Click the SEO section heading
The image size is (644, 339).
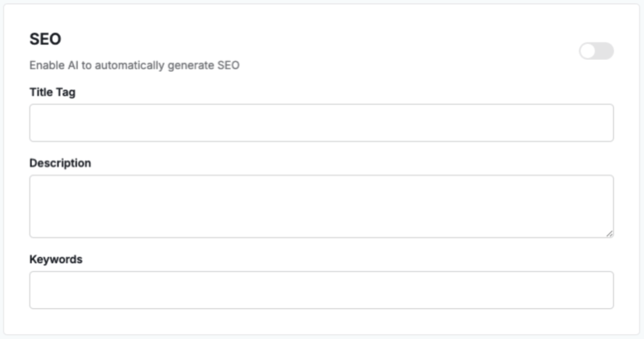[45, 39]
